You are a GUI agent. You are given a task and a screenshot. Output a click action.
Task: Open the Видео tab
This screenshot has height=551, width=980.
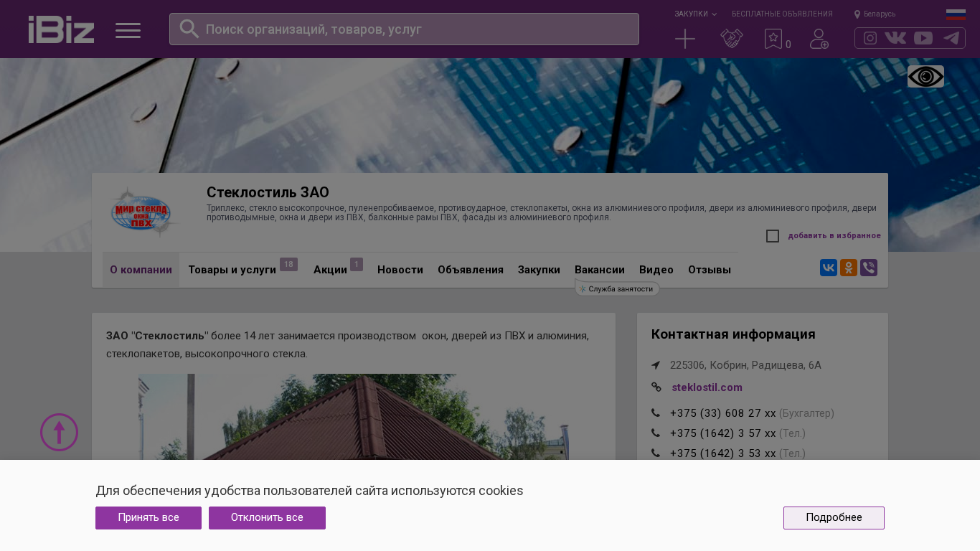656,270
